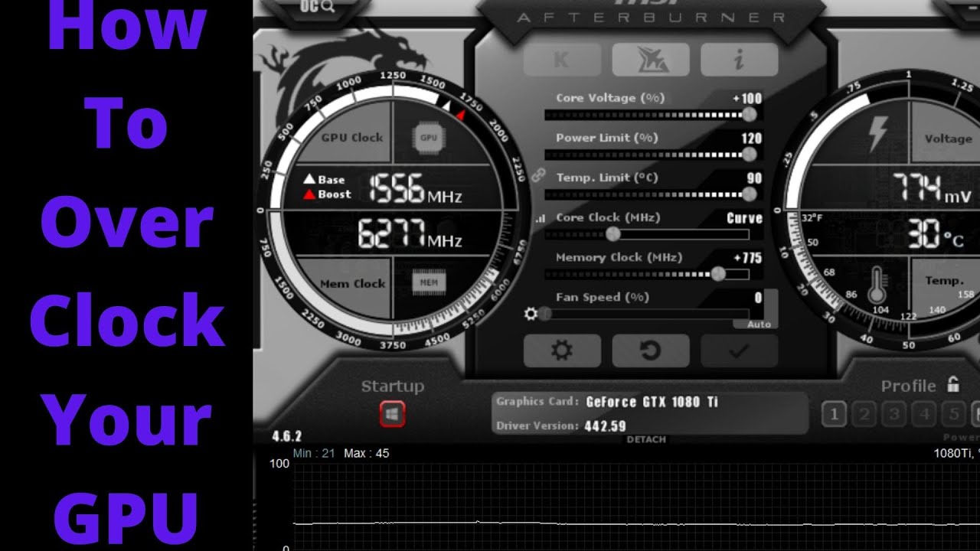Image resolution: width=980 pixels, height=551 pixels.
Task: Click the driver version 442.59 text
Action: coord(605,425)
